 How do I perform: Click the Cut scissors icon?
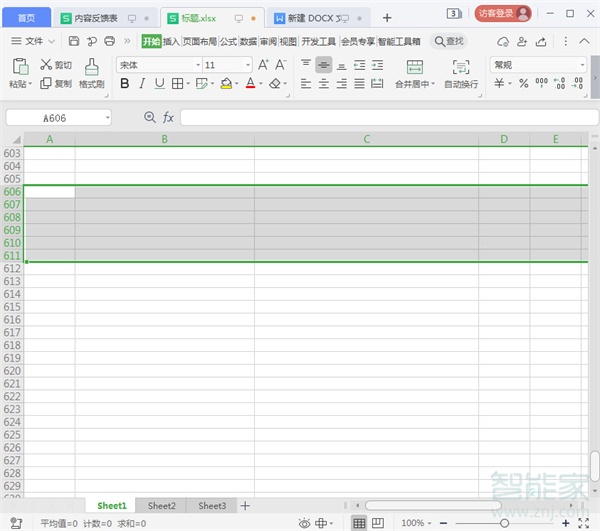[x=48, y=65]
